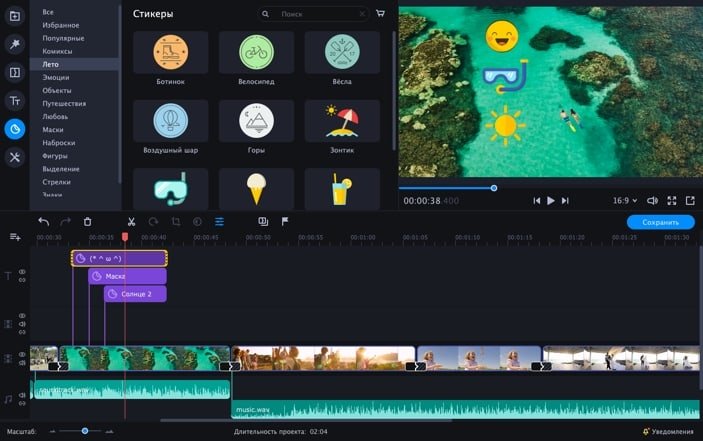This screenshot has height=441, width=703.
Task: Select the Путешествия sticker category
Action: coord(64,103)
